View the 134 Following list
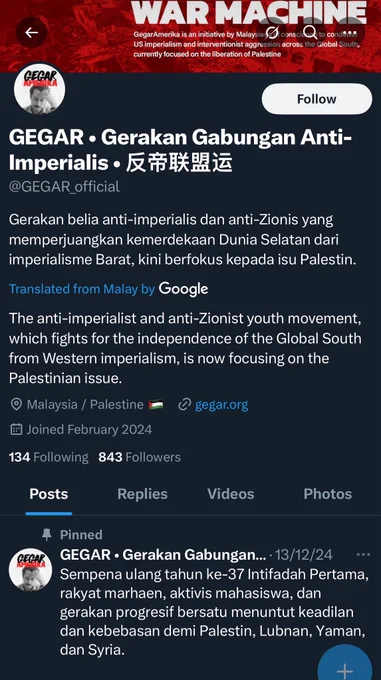Image resolution: width=381 pixels, height=680 pixels. 49,457
